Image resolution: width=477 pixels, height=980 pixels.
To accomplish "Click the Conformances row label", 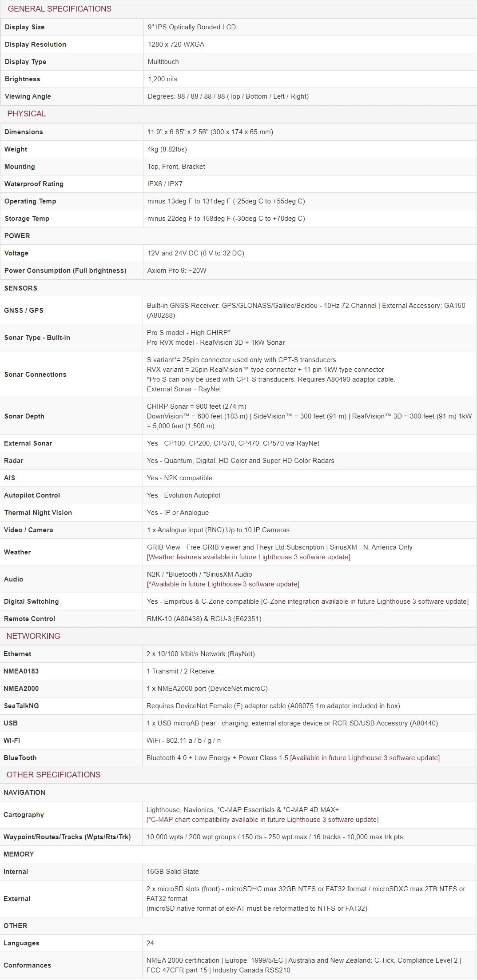I will point(27,965).
